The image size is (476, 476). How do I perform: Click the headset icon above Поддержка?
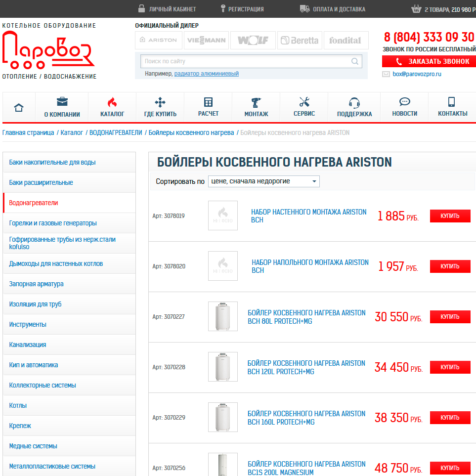pyautogui.click(x=354, y=103)
